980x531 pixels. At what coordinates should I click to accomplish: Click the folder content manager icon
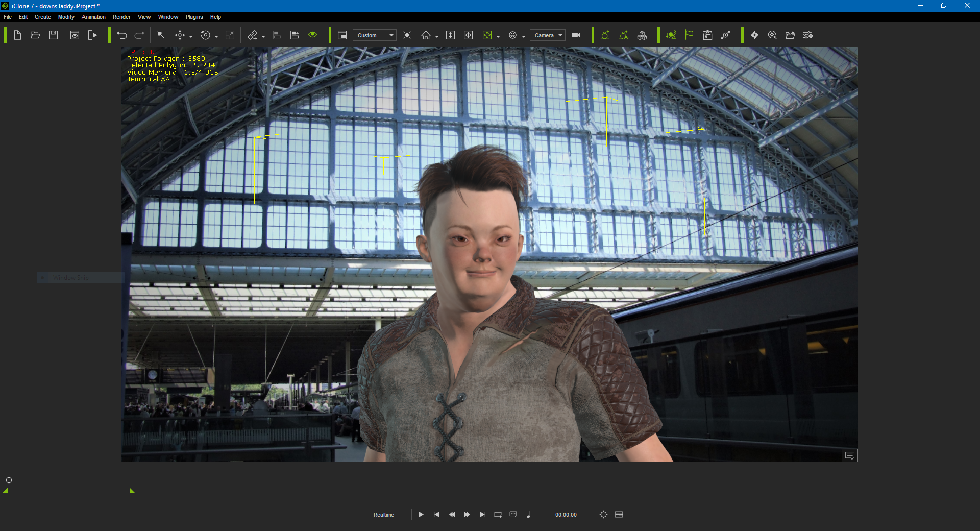[790, 35]
